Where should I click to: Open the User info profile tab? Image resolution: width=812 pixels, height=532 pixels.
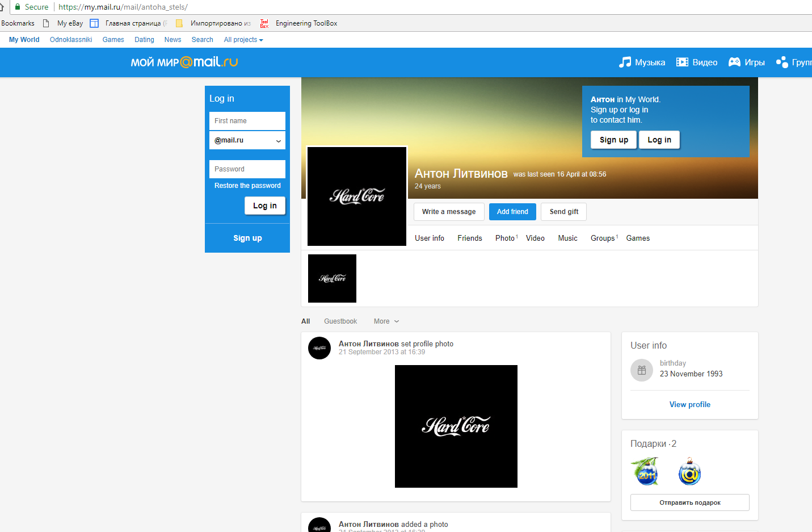[x=430, y=238]
